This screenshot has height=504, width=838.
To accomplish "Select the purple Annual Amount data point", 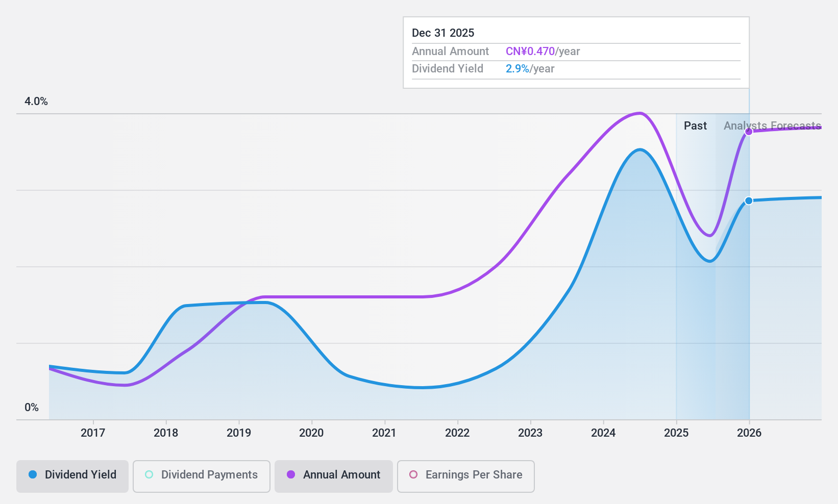I will click(749, 132).
